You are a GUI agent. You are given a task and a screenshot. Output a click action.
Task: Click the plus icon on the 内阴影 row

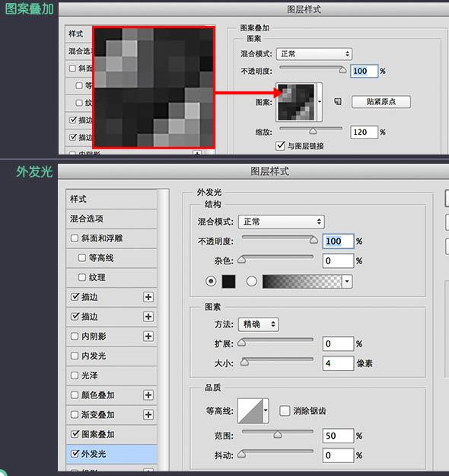click(x=148, y=337)
